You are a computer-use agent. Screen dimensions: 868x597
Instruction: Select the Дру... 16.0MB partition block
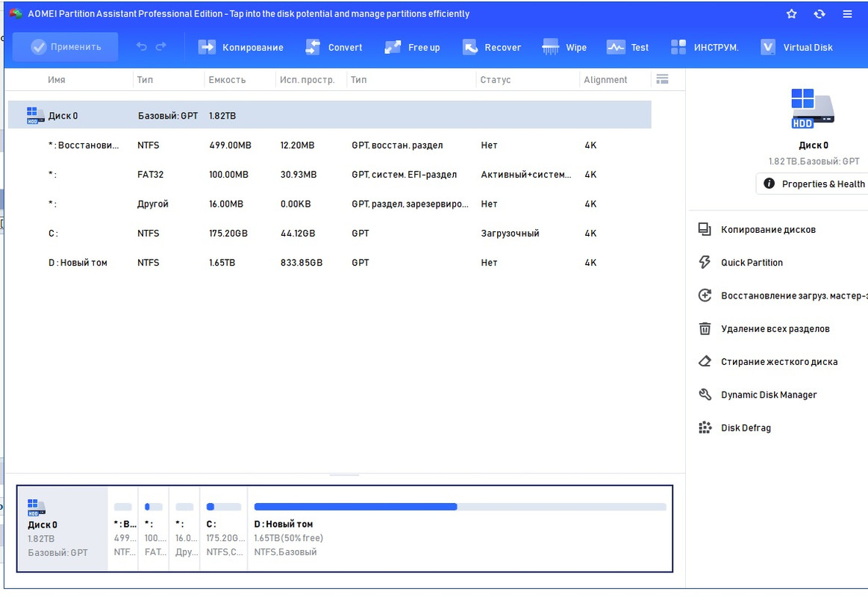point(185,528)
